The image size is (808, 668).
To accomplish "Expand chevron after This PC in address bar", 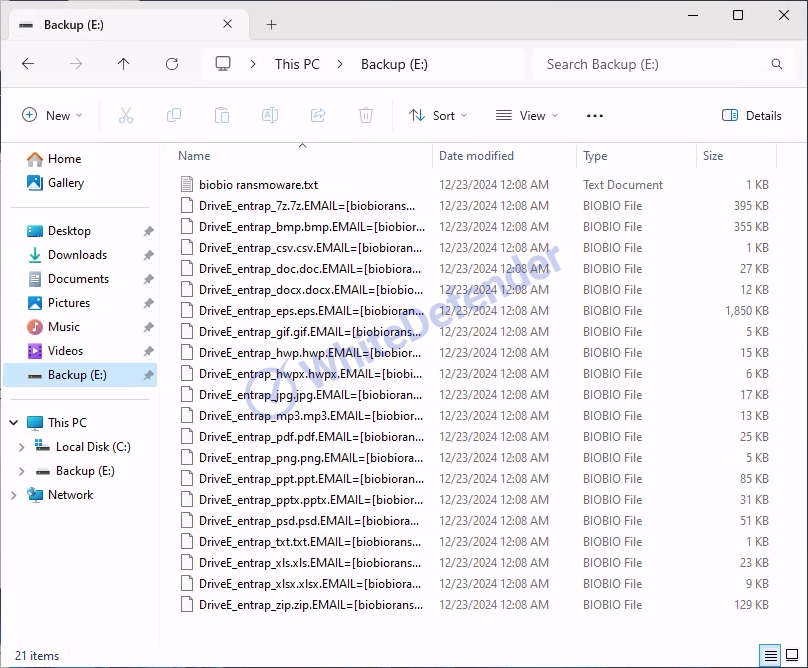I will (340, 64).
